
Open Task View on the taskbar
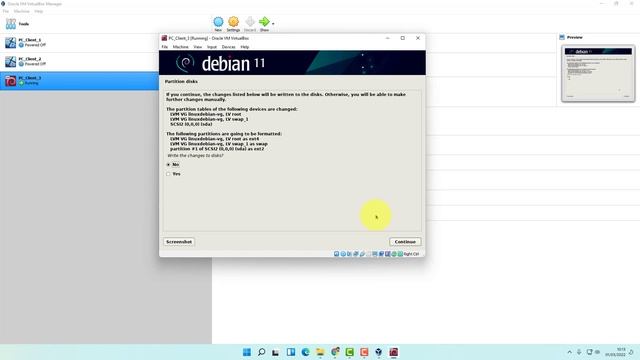tap(276, 352)
